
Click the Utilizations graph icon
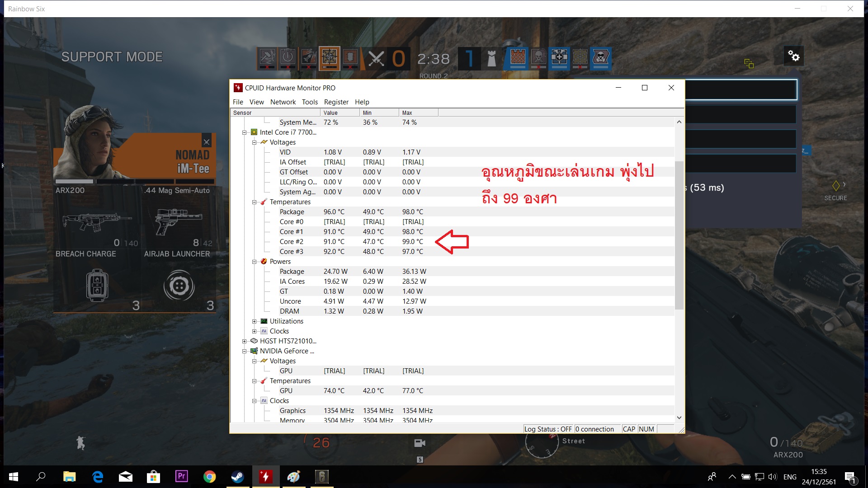(x=264, y=321)
